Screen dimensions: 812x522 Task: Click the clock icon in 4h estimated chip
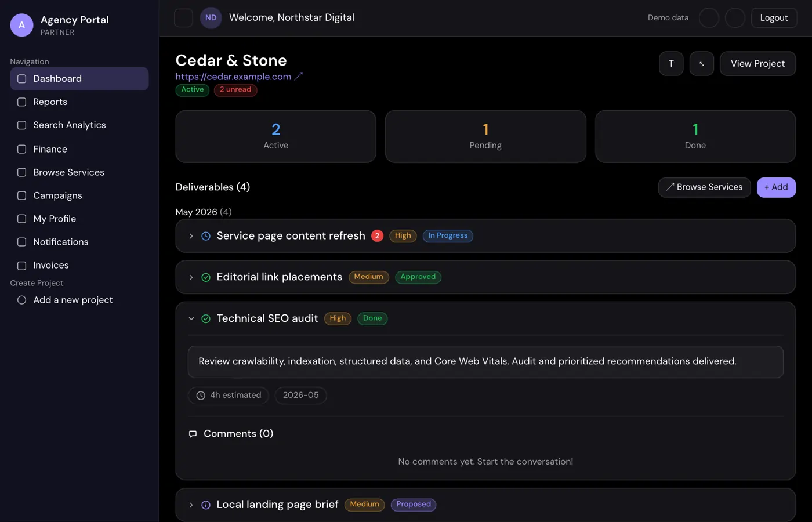pos(201,396)
